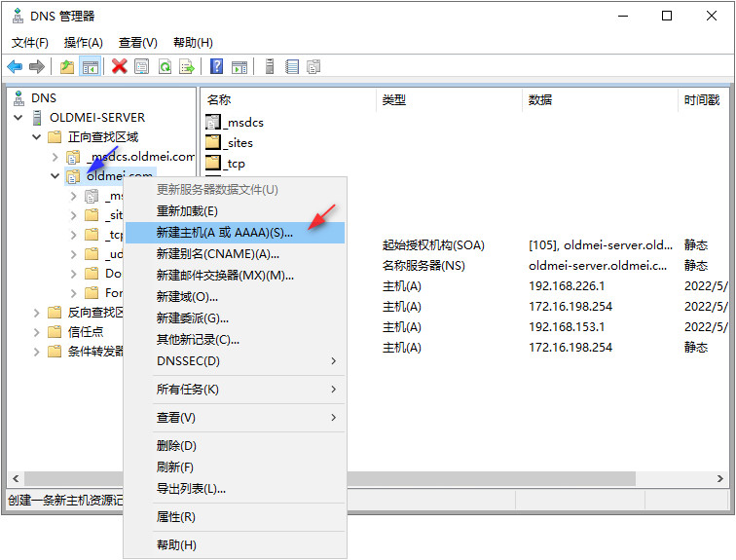Image resolution: width=736 pixels, height=560 pixels.
Task: Open the Properties toolbar icon
Action: 142,66
